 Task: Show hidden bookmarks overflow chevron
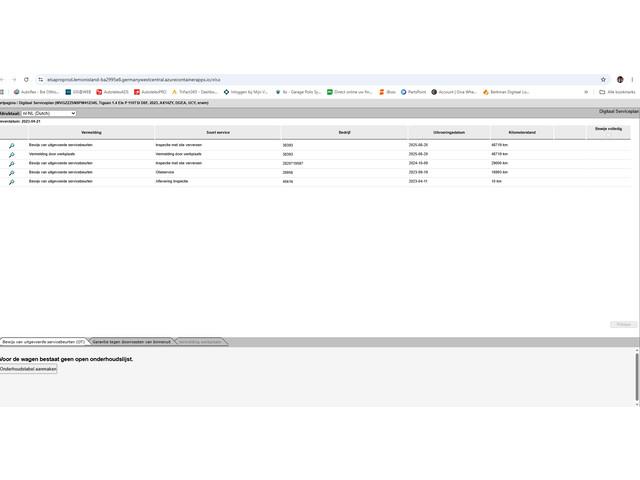pos(586,92)
